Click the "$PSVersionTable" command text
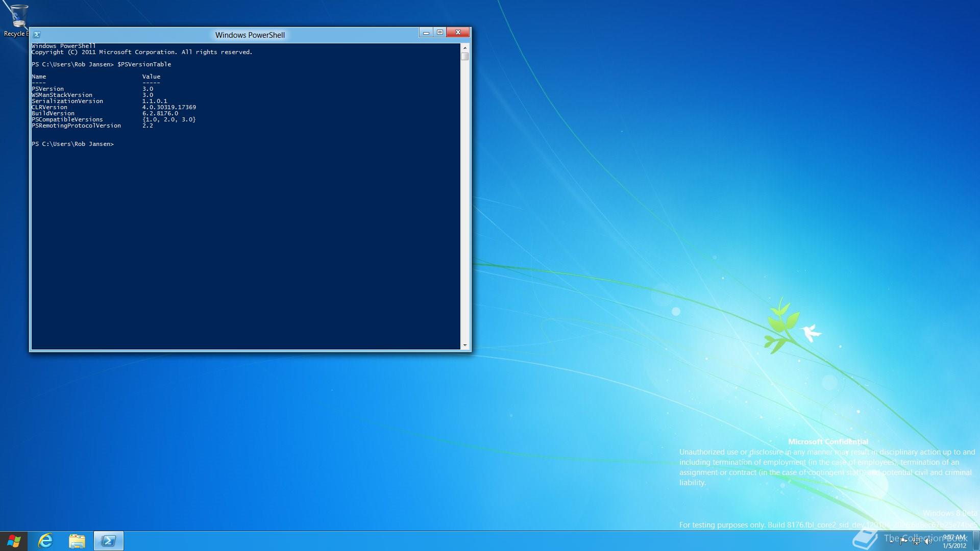Image resolution: width=980 pixels, height=551 pixels. (144, 64)
